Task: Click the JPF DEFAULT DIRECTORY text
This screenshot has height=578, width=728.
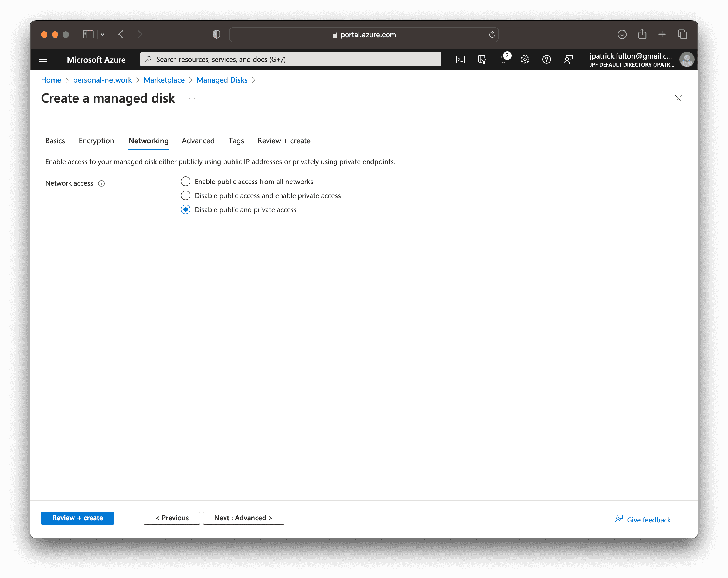Action: [632, 65]
